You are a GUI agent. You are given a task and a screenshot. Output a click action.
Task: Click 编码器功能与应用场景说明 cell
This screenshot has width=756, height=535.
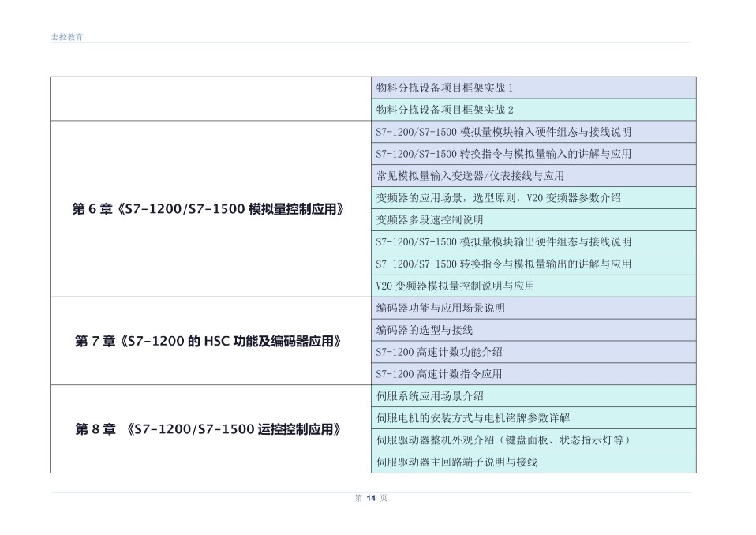(533, 308)
